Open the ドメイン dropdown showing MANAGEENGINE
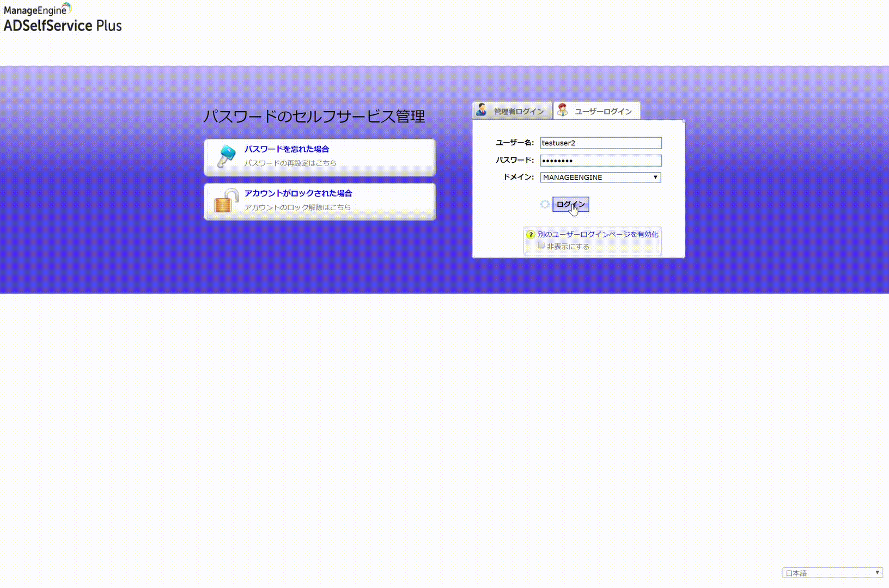This screenshot has height=588, width=889. coord(601,177)
